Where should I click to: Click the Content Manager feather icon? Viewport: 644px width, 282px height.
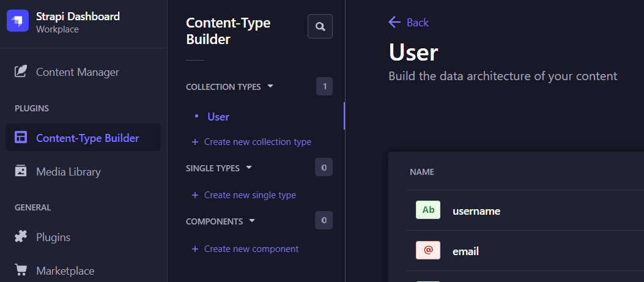click(x=21, y=72)
